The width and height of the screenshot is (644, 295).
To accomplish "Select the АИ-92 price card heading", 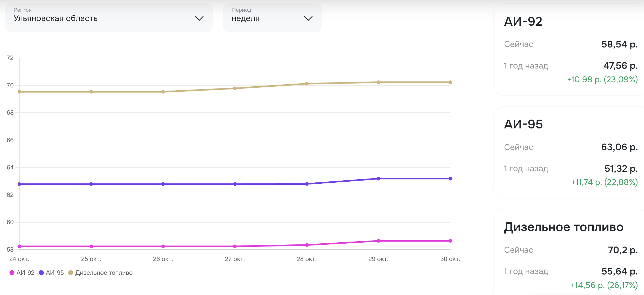I will 523,21.
